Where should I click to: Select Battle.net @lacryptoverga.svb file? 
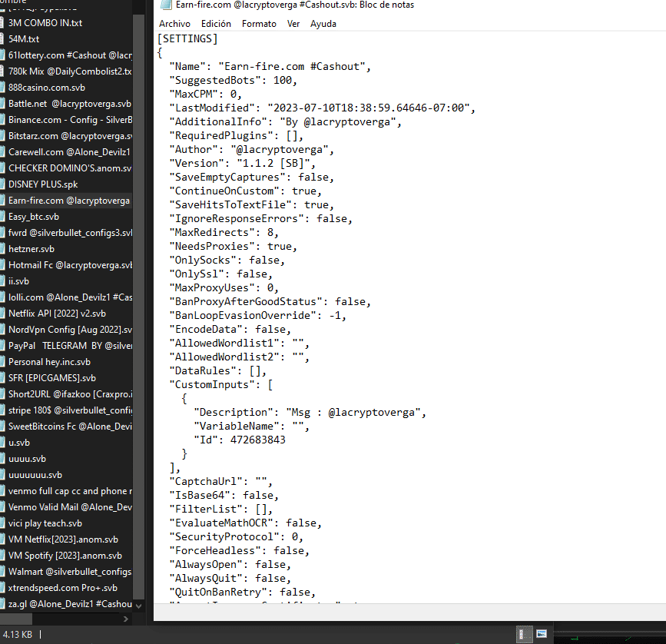66,104
